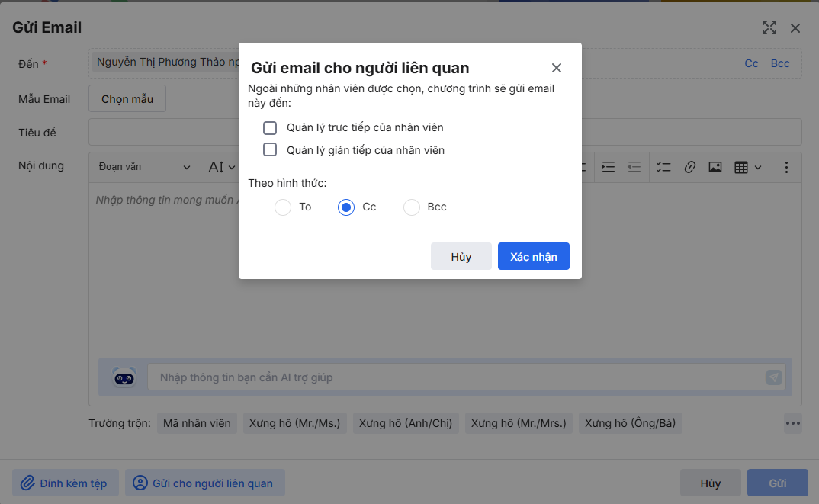Insert a checklist in the editor

(x=663, y=167)
